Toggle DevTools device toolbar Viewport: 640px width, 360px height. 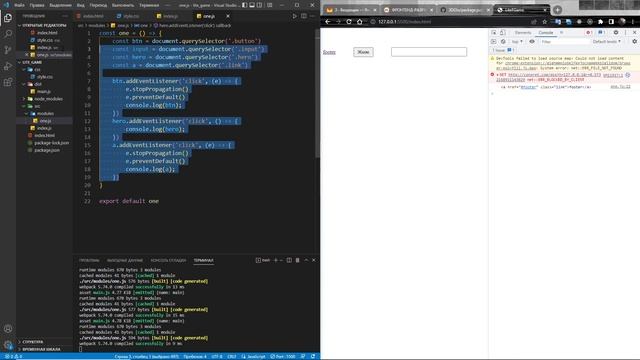click(x=502, y=33)
